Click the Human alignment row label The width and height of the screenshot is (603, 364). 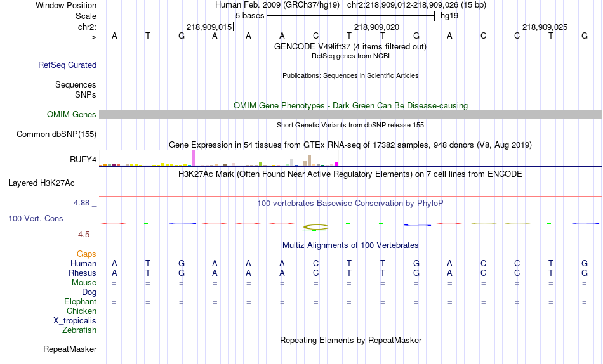click(x=83, y=264)
